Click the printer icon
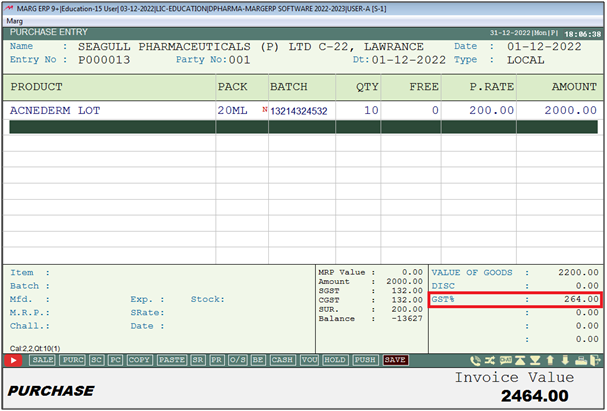 (x=581, y=361)
